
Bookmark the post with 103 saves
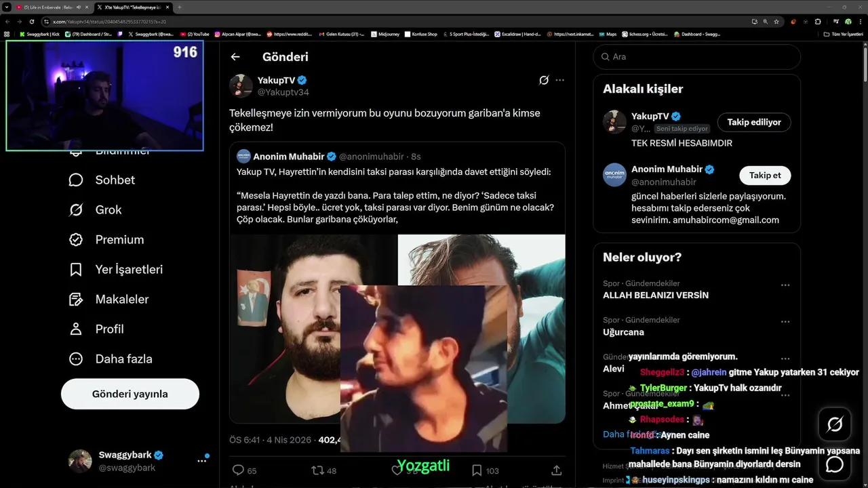pos(477,470)
